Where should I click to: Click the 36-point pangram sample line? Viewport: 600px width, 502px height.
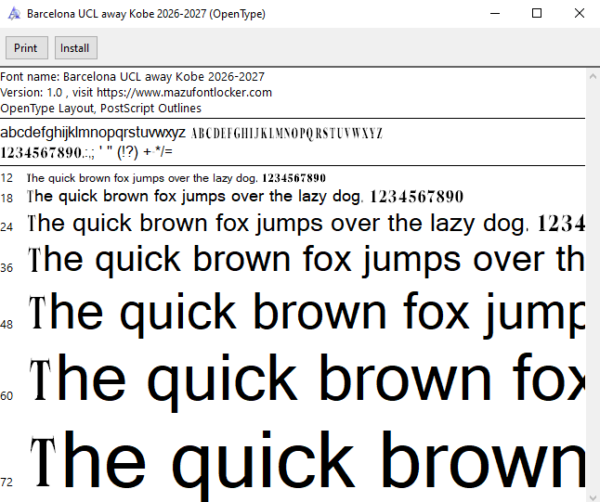click(306, 261)
